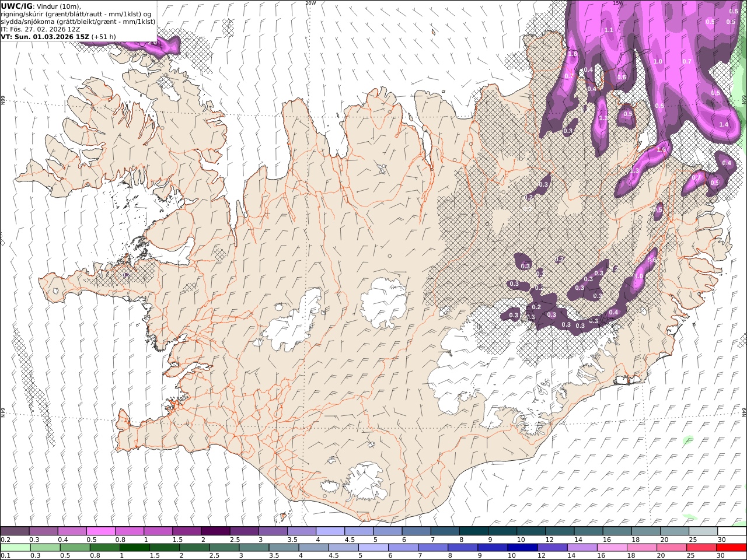This screenshot has width=747, height=560.
Task: Click the lavender 5 swatch, lower legend row
Action: click(x=373, y=547)
